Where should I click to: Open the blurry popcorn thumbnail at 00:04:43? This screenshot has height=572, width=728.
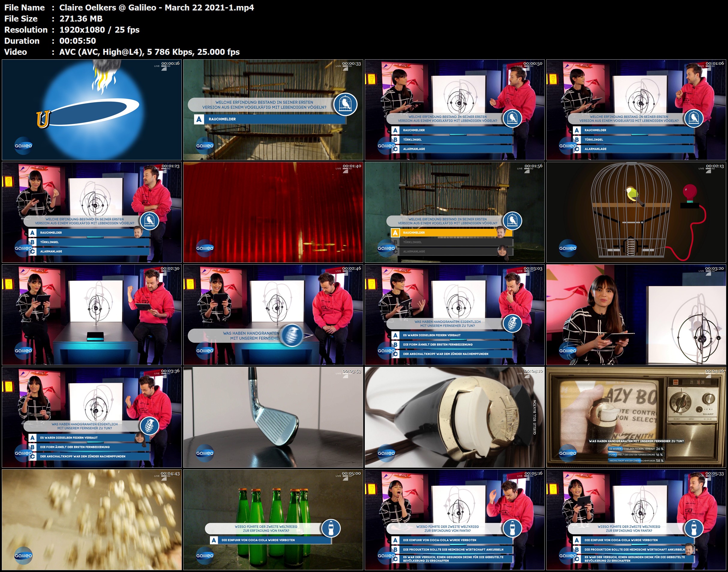[x=91, y=520]
